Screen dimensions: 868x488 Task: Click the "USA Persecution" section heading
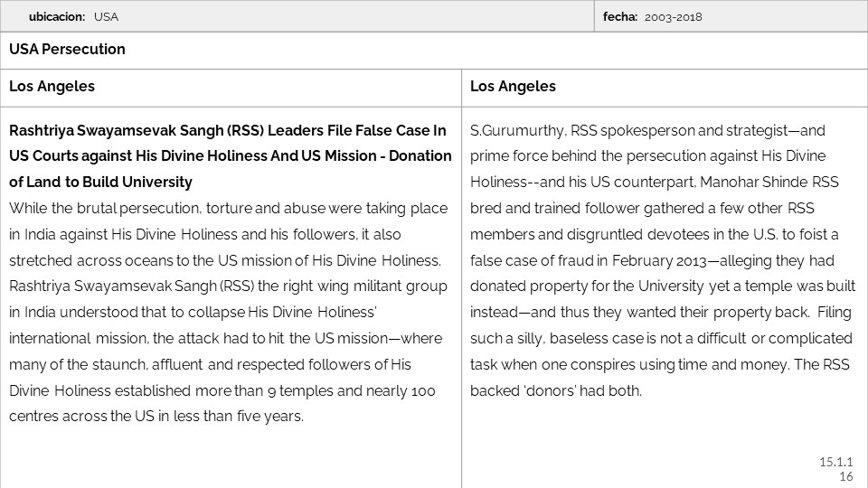67,50
